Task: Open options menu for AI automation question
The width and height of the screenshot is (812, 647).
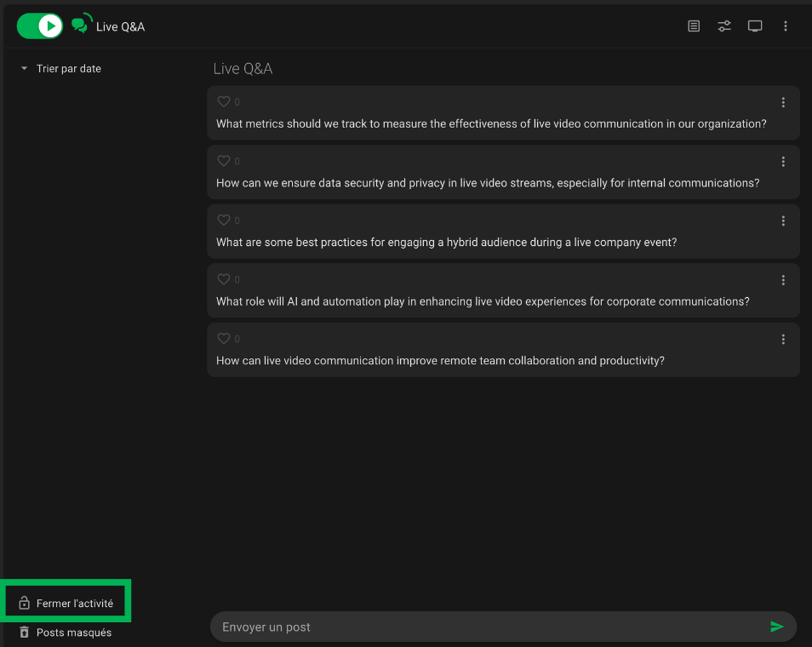Action: (x=783, y=280)
